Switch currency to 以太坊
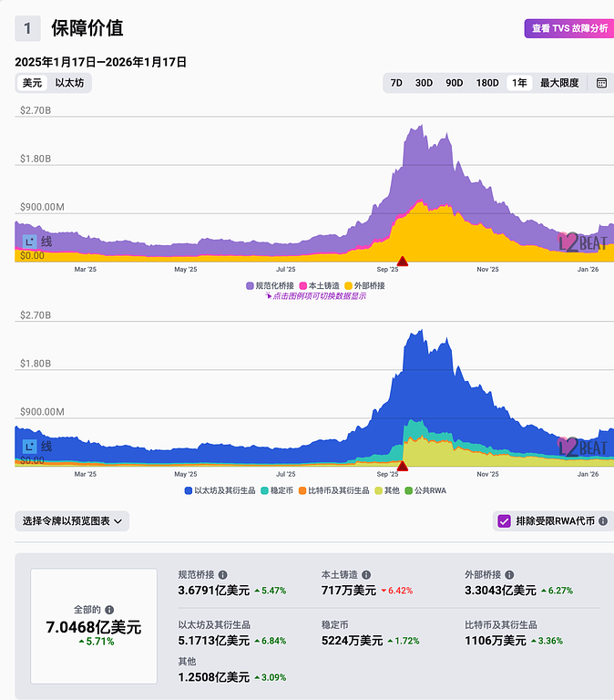The height and width of the screenshot is (700, 614). coord(71,83)
